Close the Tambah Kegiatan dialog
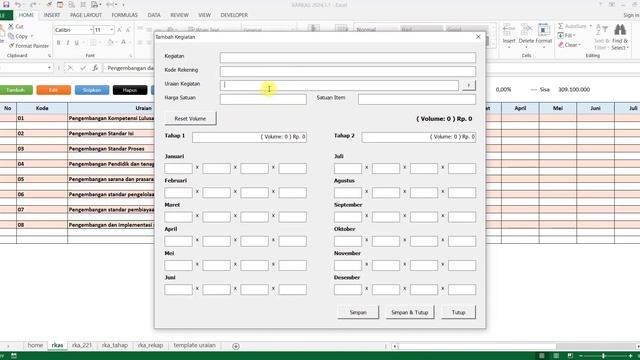Screen dimensions: 640x360 pyautogui.click(x=478, y=37)
